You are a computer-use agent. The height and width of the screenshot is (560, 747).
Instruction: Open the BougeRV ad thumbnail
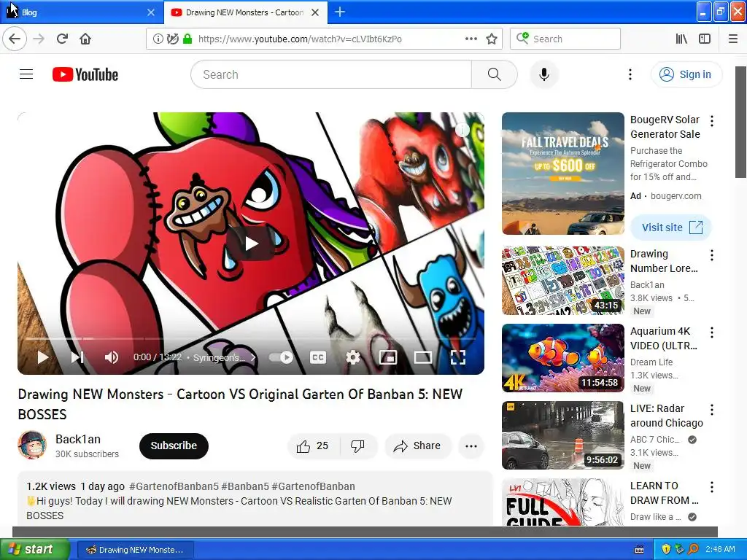pyautogui.click(x=562, y=174)
